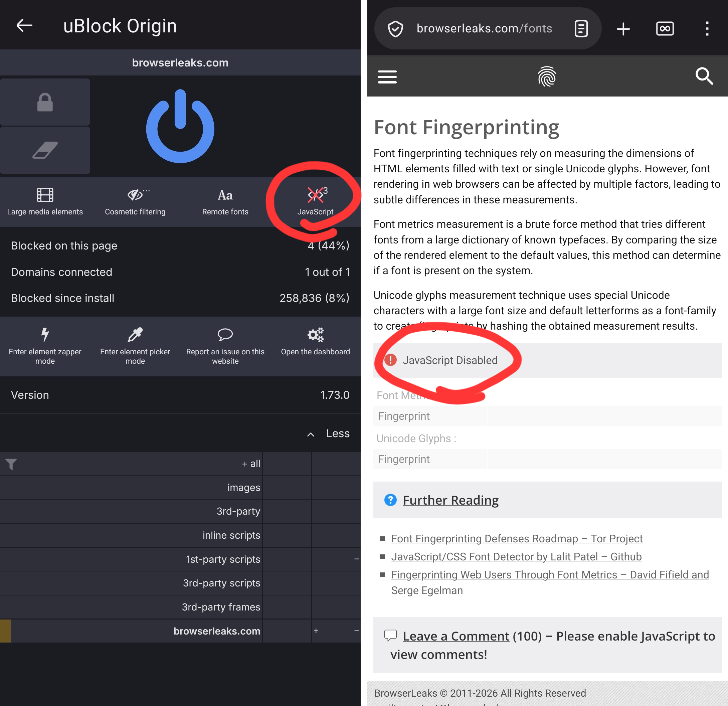Toggle Large media elements blocking

[45, 202]
